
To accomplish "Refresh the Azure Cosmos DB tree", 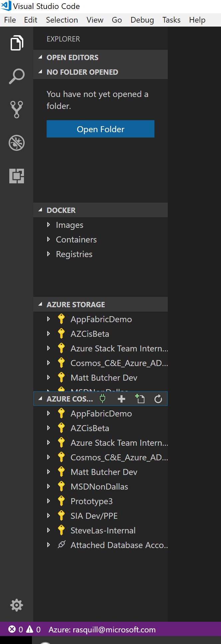I will point(158,399).
